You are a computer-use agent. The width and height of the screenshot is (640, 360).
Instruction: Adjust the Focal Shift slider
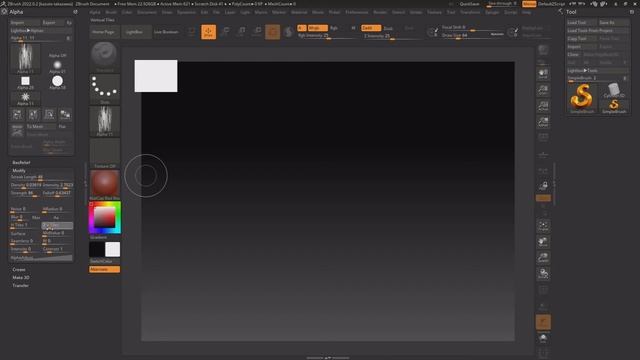[472, 28]
